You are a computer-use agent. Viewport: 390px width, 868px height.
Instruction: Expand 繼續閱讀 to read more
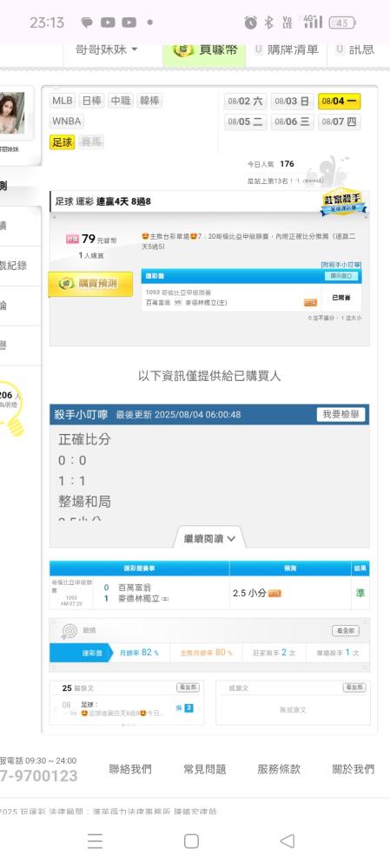coord(210,538)
